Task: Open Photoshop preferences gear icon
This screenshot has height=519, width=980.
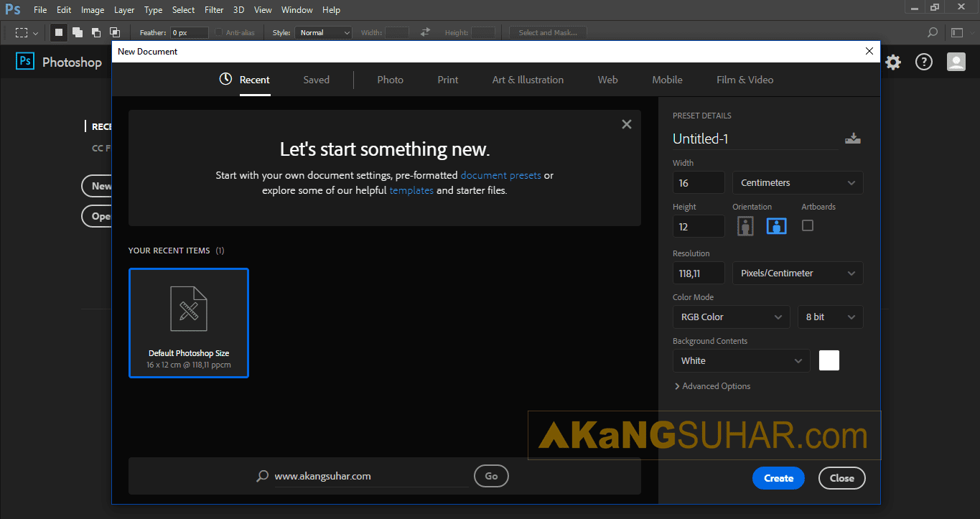Action: 892,62
